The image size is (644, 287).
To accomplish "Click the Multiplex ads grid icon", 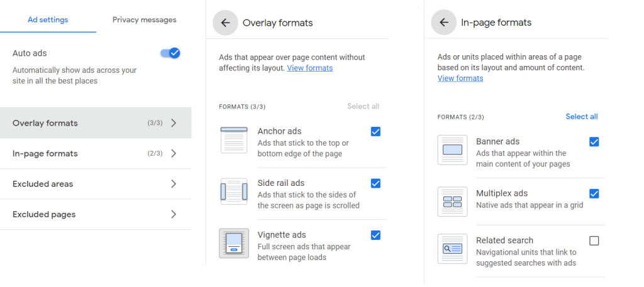I will tap(452, 202).
